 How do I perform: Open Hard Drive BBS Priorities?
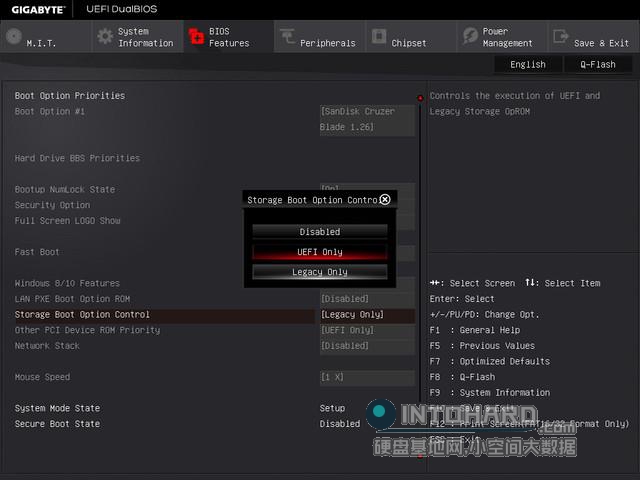click(77, 158)
